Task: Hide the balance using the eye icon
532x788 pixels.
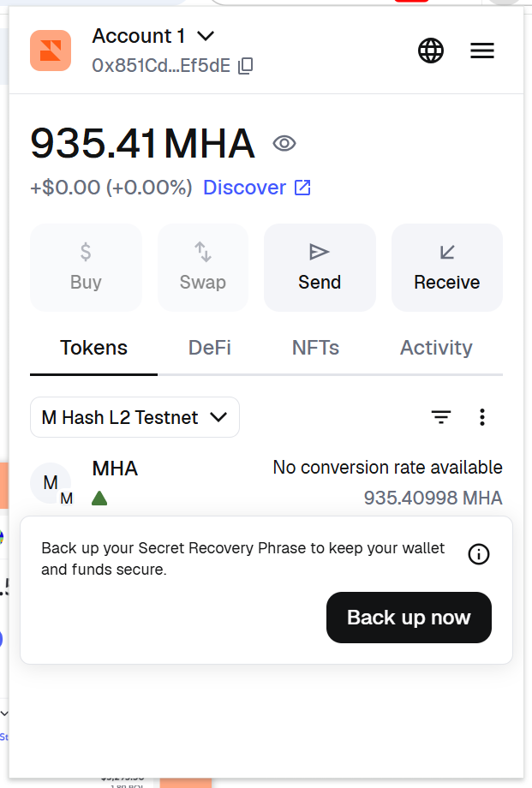Action: (x=284, y=143)
